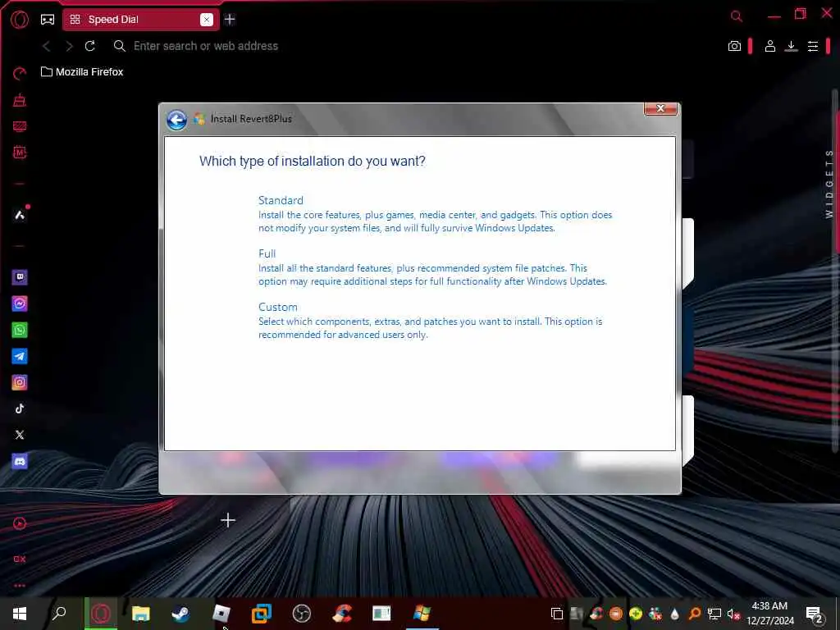
Task: Open GX Cleaner broom icon in sidebar
Action: [20, 100]
